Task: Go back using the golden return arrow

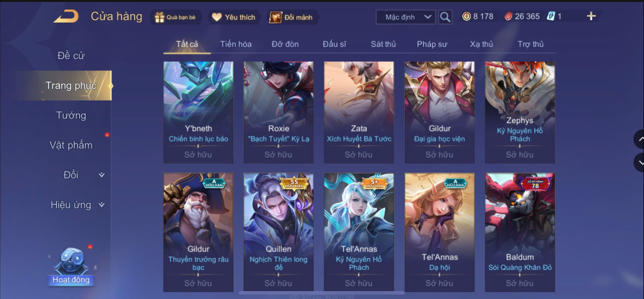Action: pos(66,17)
